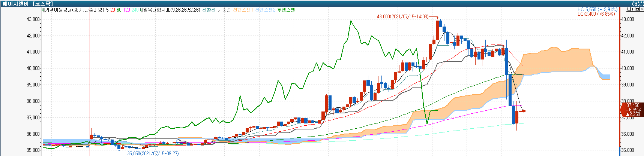Click the 43,000 high price marker label
Screen dimensions: 644x156
(402, 17)
